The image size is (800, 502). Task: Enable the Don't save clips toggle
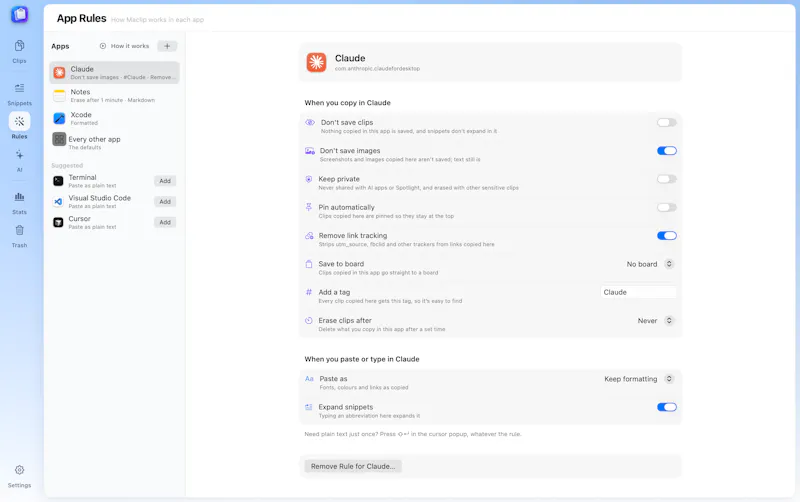pyautogui.click(x=666, y=122)
